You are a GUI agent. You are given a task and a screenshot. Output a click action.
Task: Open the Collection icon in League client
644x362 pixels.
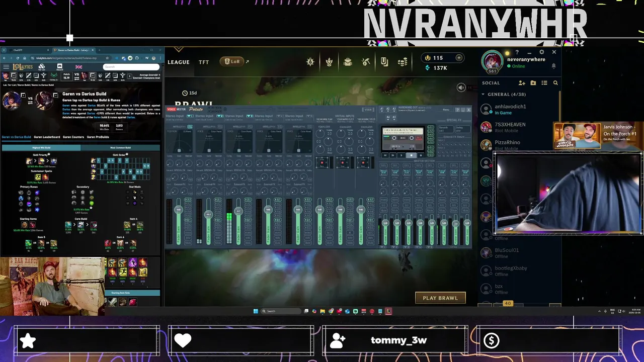click(x=348, y=62)
